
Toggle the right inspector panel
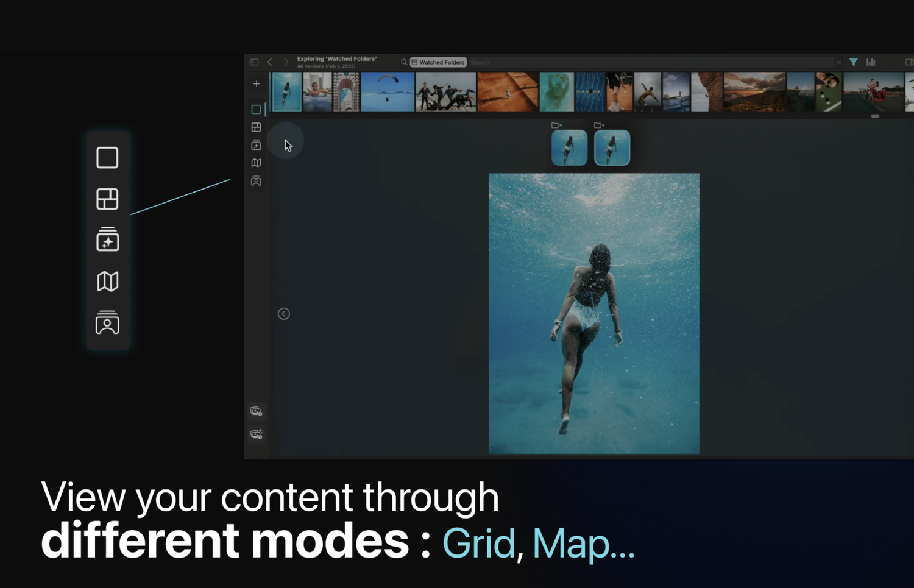909,62
